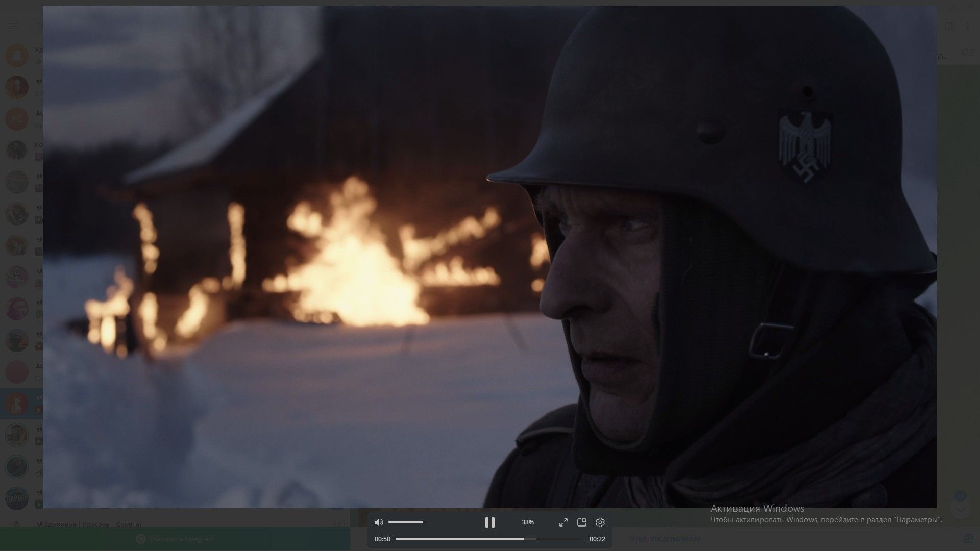Toggle the -00:22 remaining time display

595,539
